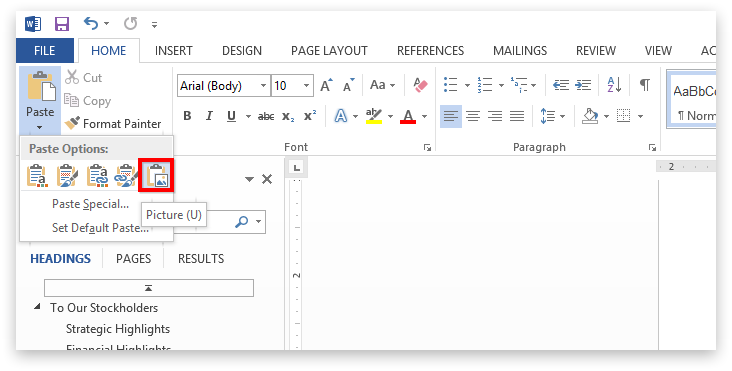Toggle Italic formatting

[209, 116]
